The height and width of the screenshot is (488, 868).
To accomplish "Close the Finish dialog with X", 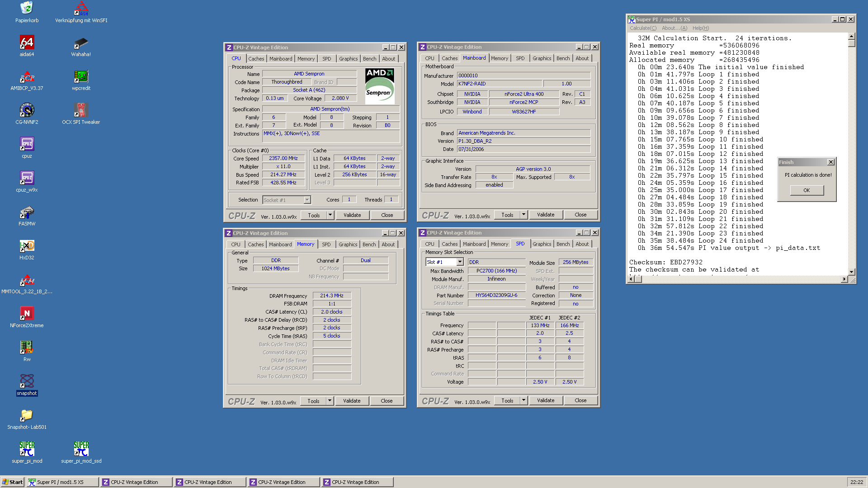I will (x=830, y=162).
